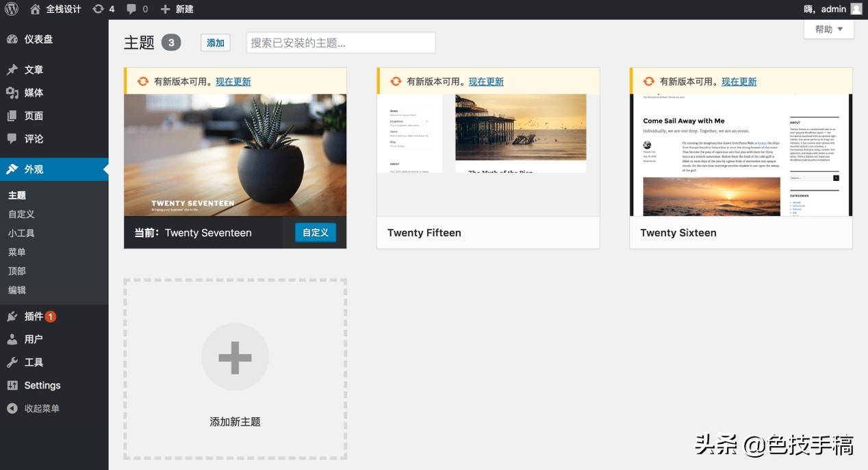Open comments bubble icon in admin bar
Screen dimensions: 868x470
pyautogui.click(x=131, y=9)
